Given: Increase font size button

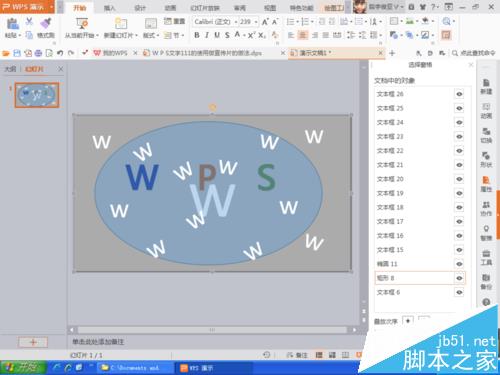Looking at the screenshot, I should click(x=265, y=22).
